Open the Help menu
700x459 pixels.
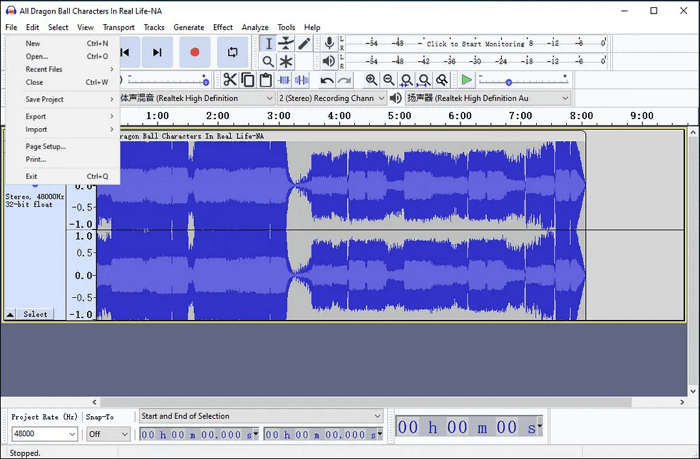[x=312, y=27]
